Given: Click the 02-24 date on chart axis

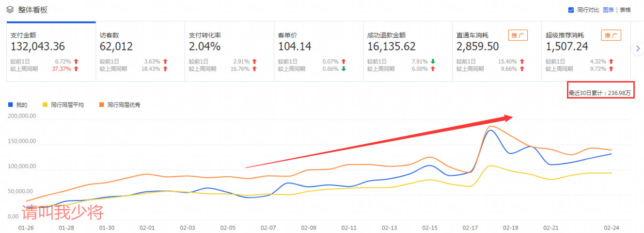Looking at the screenshot, I should [x=612, y=227].
